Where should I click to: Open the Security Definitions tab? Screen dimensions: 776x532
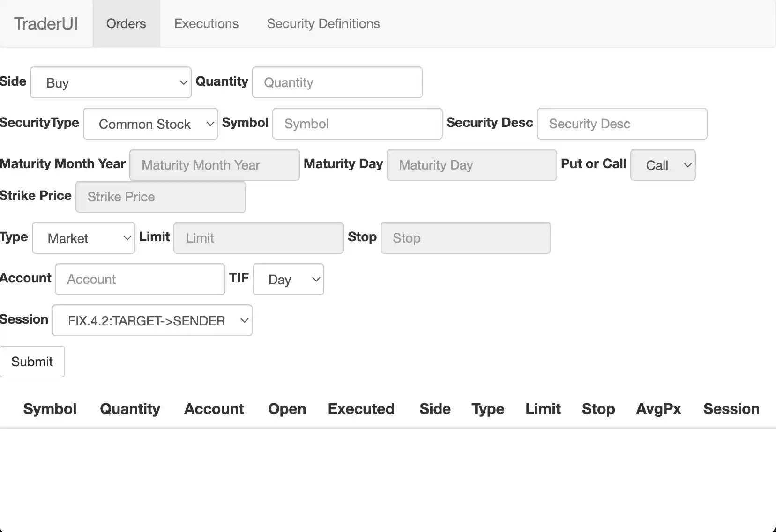pos(323,23)
